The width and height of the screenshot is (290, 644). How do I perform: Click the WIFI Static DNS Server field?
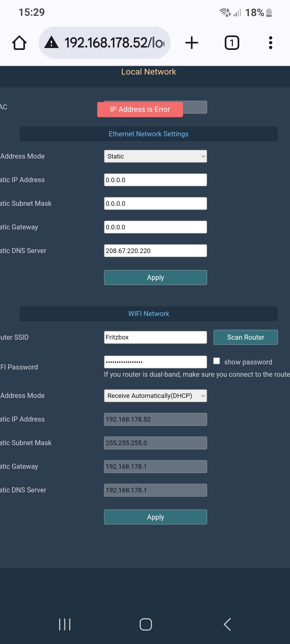(155, 490)
